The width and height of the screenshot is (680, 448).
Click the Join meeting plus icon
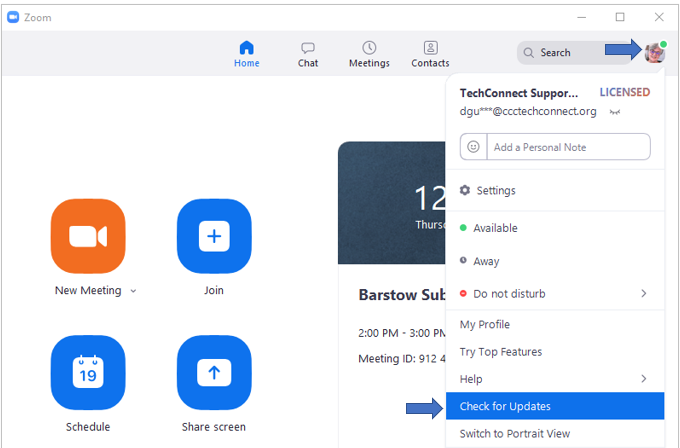(214, 236)
